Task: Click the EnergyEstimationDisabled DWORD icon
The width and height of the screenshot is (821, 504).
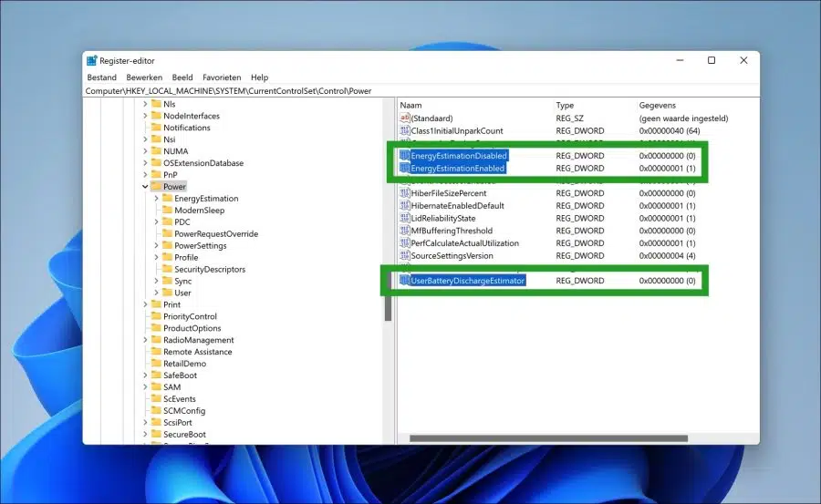Action: tap(405, 156)
